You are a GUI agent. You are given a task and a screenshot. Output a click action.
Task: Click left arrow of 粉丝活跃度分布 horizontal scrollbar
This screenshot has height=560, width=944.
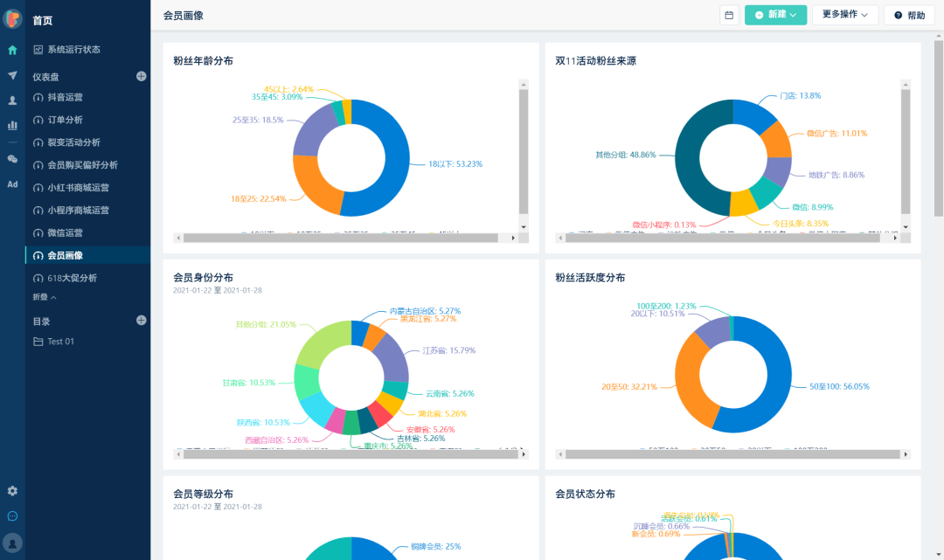click(x=560, y=454)
